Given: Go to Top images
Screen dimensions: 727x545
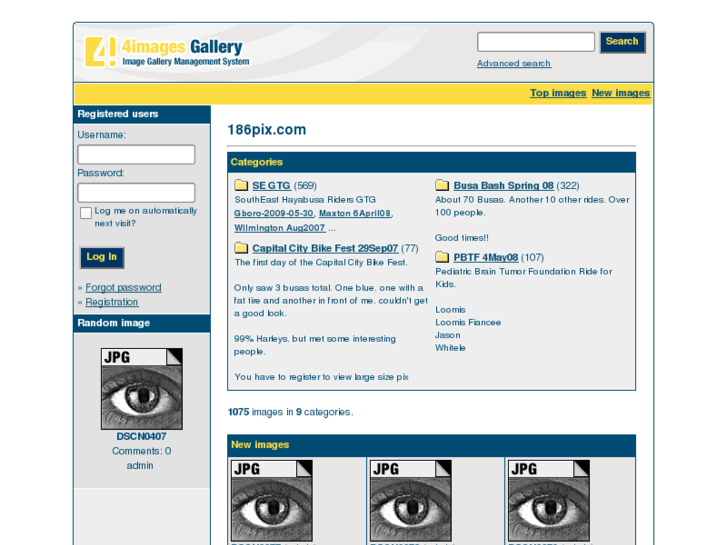Looking at the screenshot, I should 558,93.
